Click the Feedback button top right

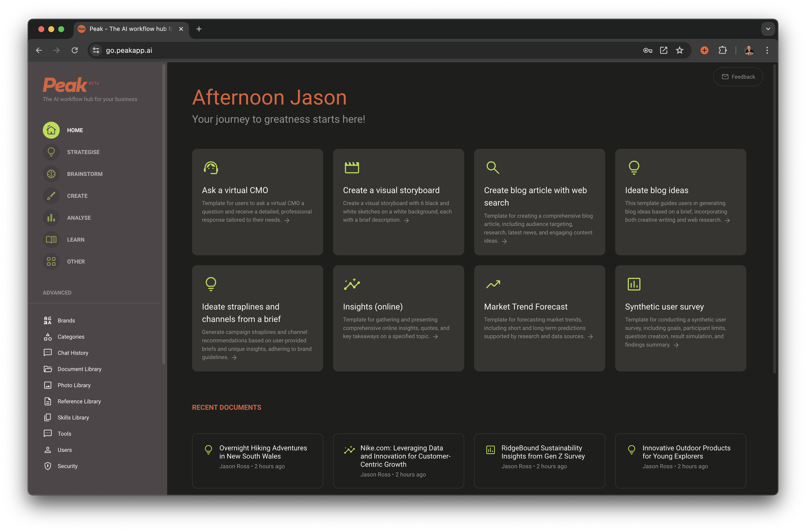coord(738,77)
